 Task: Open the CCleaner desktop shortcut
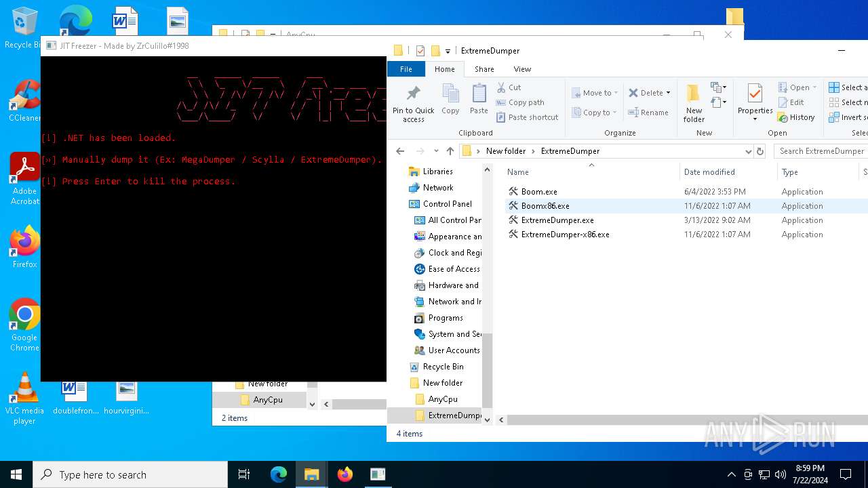point(24,102)
